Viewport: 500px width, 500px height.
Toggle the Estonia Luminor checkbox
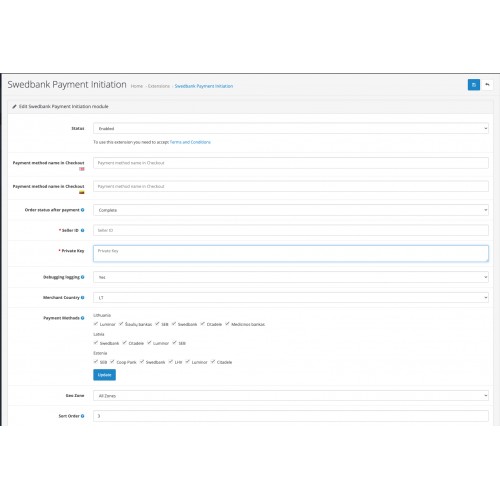tap(188, 362)
